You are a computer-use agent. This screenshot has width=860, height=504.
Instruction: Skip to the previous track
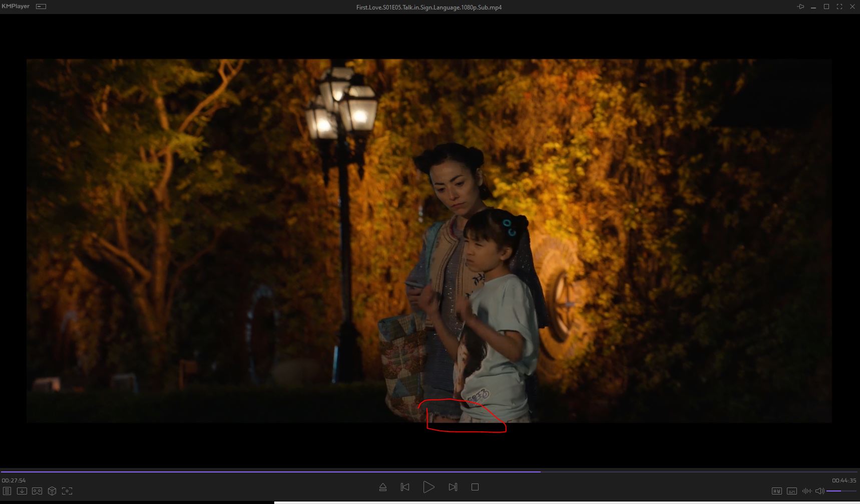[405, 487]
